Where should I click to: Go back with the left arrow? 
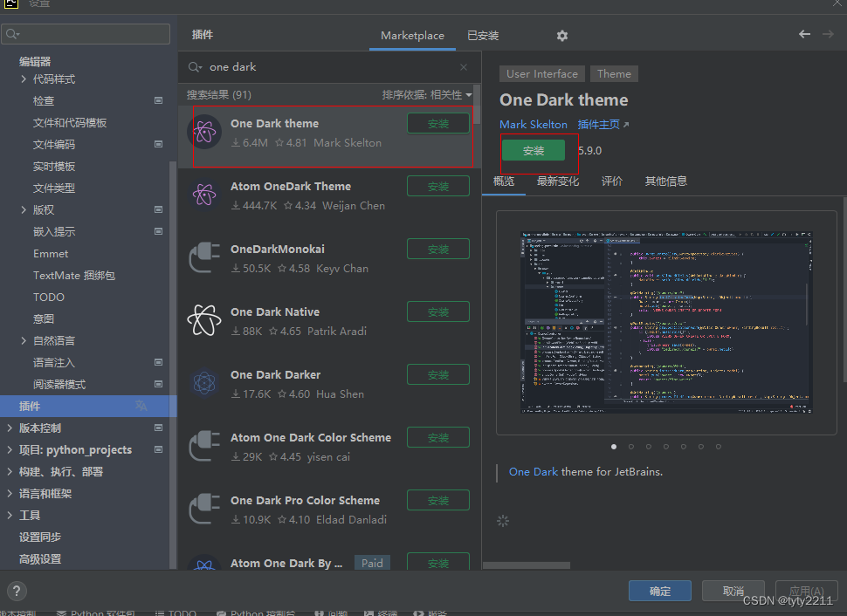(804, 34)
